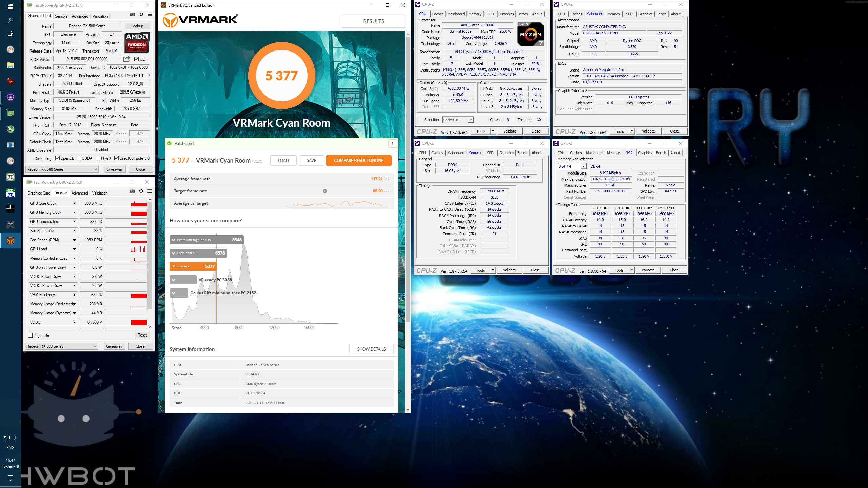The image size is (868, 488).
Task: Collapse the Premium high-end PC comparison
Action: [x=174, y=240]
